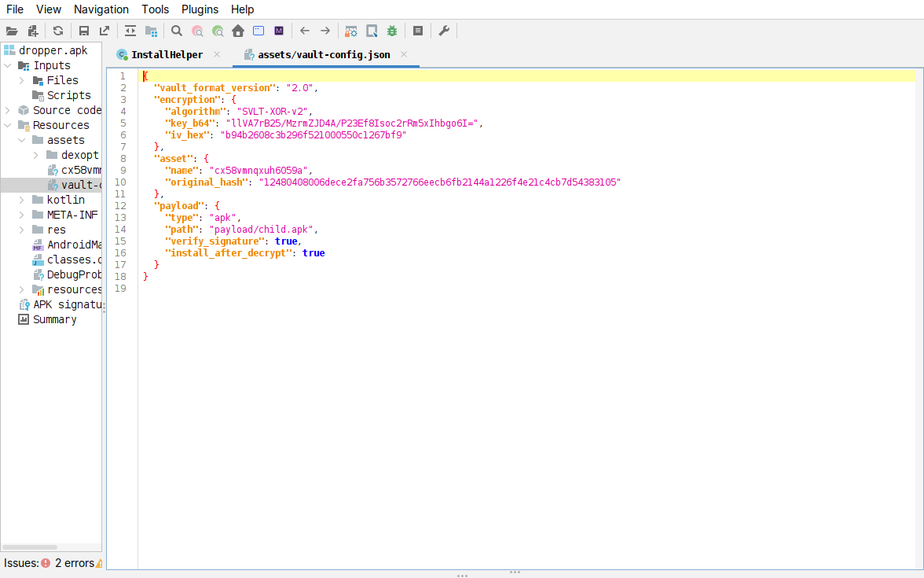
Task: Click line number 10 in the gutter
Action: (120, 182)
